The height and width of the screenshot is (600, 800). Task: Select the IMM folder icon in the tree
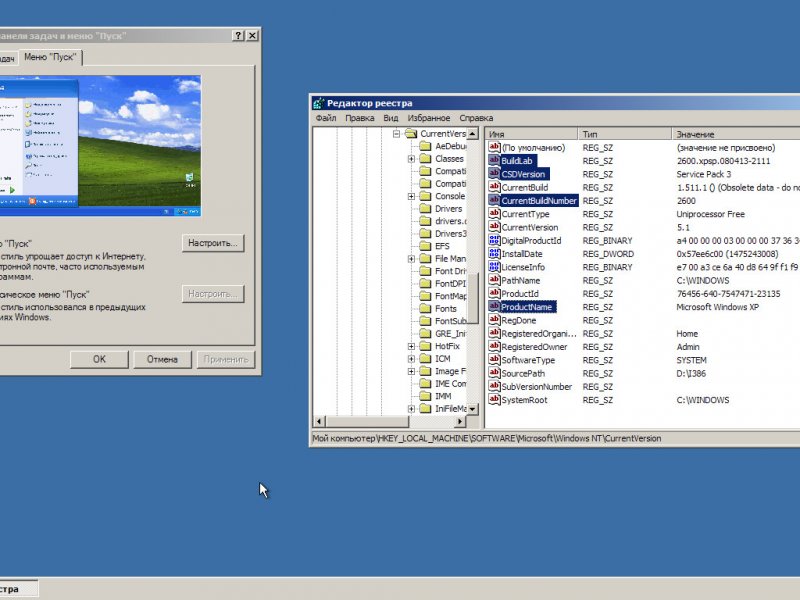click(x=425, y=396)
